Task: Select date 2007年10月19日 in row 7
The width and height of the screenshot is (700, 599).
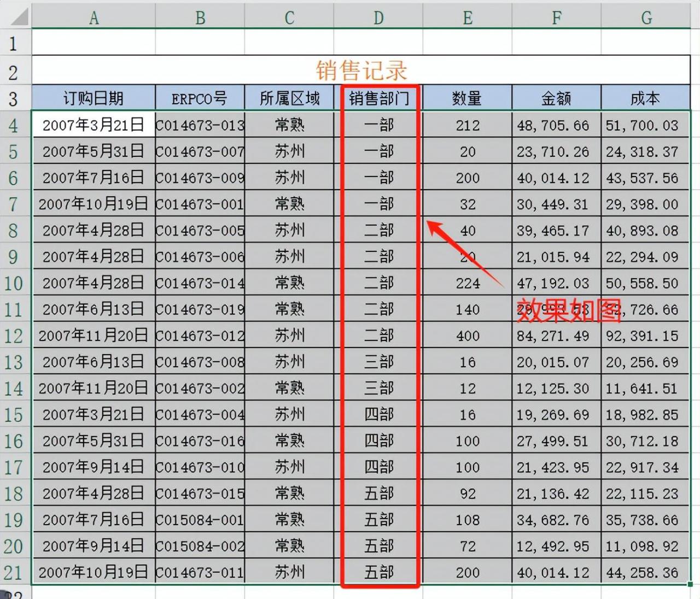Action: [x=94, y=203]
